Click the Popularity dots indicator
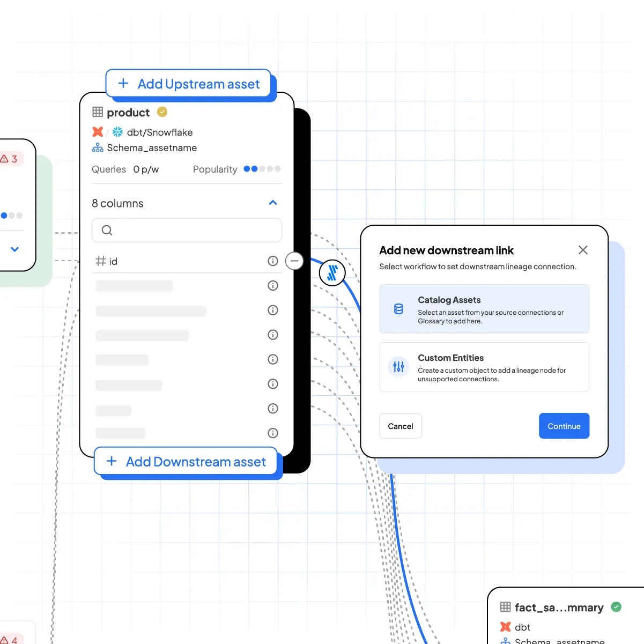 click(x=262, y=169)
